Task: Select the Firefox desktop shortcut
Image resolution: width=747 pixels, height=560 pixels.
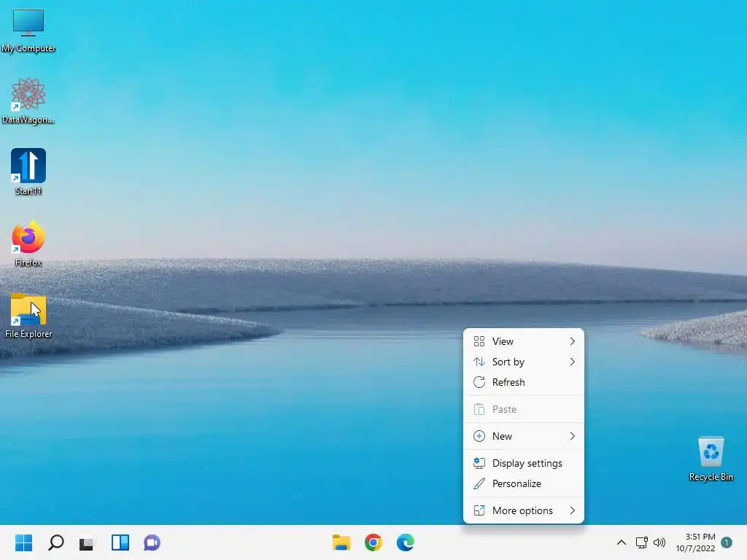Action: click(28, 244)
